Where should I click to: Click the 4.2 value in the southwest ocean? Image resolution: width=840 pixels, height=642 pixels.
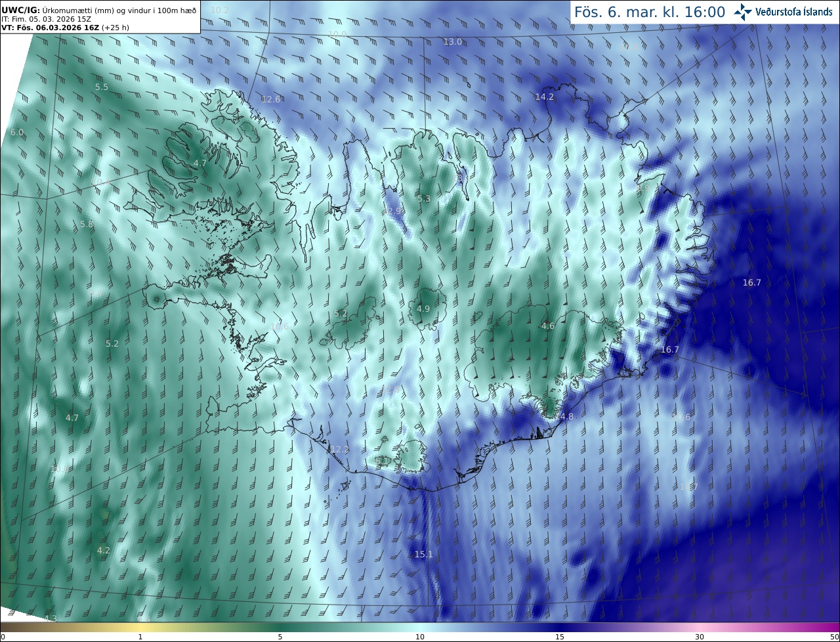point(103,551)
